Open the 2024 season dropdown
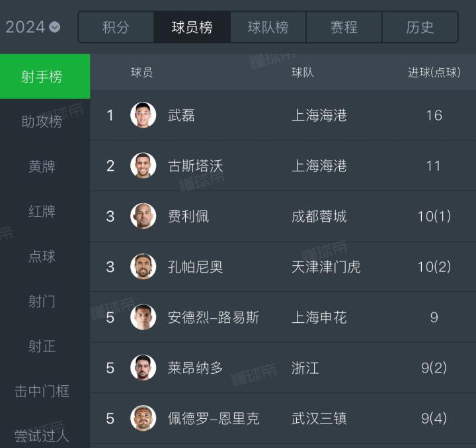 pyautogui.click(x=33, y=27)
